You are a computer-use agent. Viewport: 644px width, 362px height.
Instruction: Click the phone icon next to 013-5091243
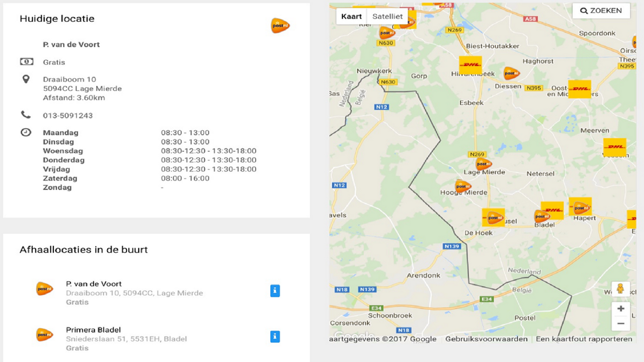(x=26, y=115)
